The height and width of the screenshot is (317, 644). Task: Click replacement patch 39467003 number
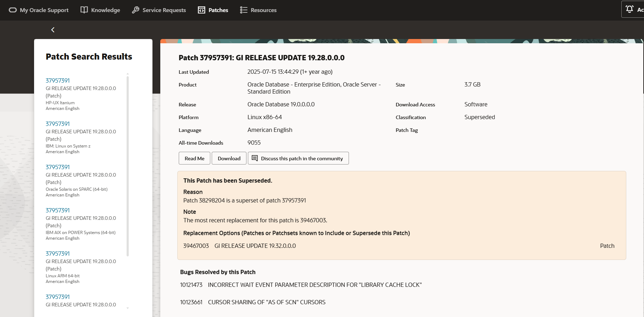tap(196, 246)
